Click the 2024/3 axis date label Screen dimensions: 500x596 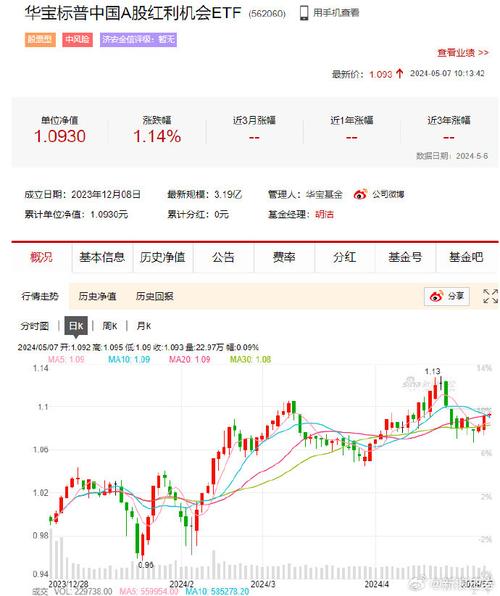tap(263, 583)
